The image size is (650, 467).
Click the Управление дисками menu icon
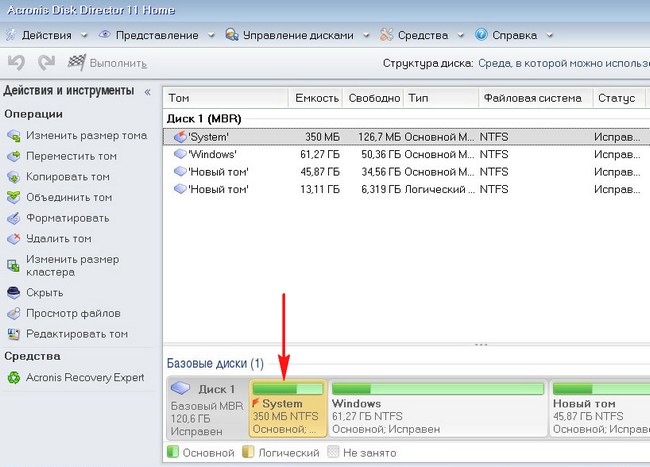point(232,35)
